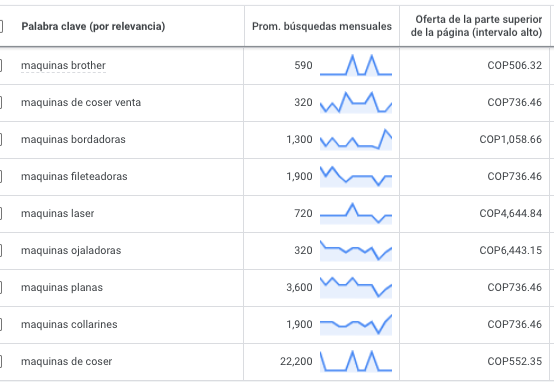Screen dimensions: 554x382
Task: Tick the checkbox for maquinas brother
Action: tap(1, 65)
